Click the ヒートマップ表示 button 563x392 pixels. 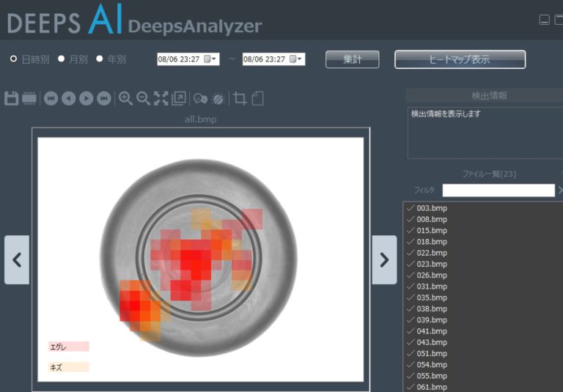coord(460,59)
